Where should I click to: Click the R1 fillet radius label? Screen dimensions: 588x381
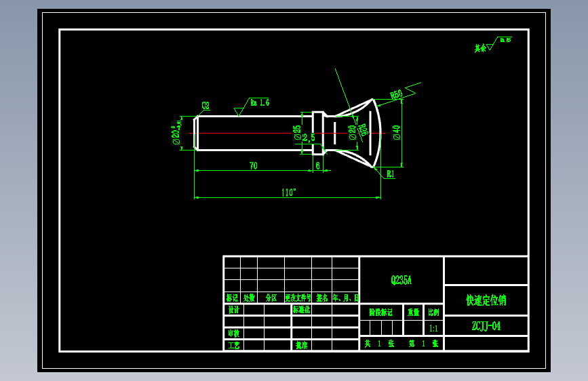pyautogui.click(x=391, y=174)
